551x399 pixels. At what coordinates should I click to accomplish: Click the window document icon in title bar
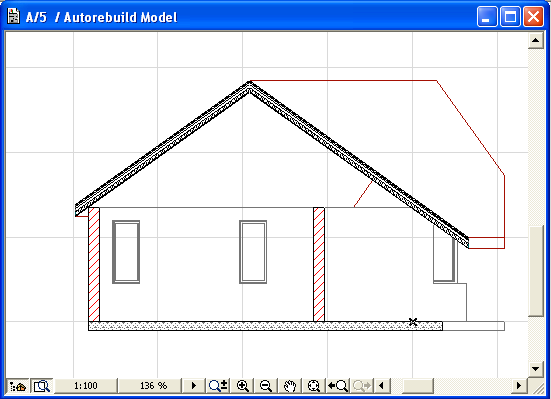click(13, 17)
